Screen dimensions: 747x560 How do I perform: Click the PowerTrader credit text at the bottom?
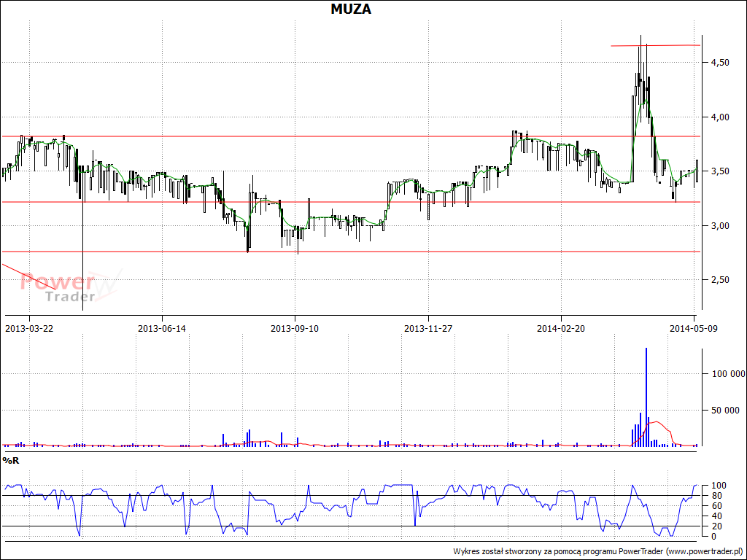598,551
